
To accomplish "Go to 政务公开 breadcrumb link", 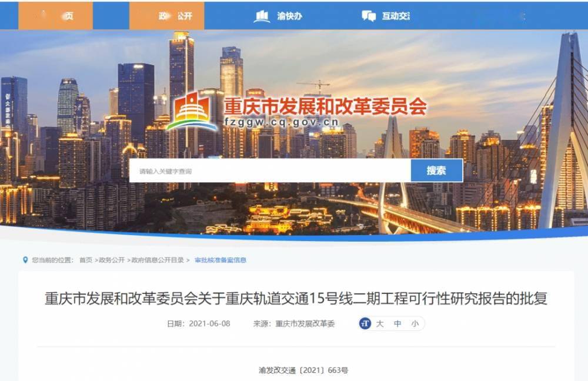I will [x=112, y=260].
